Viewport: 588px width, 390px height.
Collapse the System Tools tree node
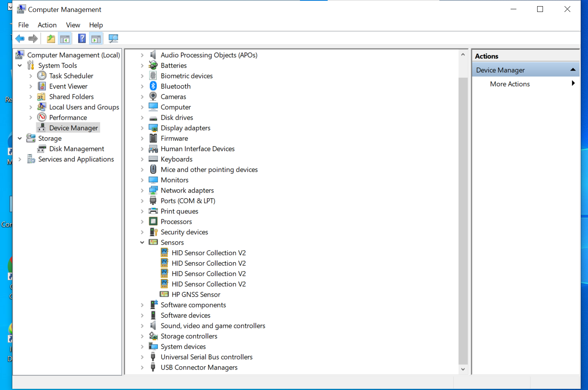(20, 66)
